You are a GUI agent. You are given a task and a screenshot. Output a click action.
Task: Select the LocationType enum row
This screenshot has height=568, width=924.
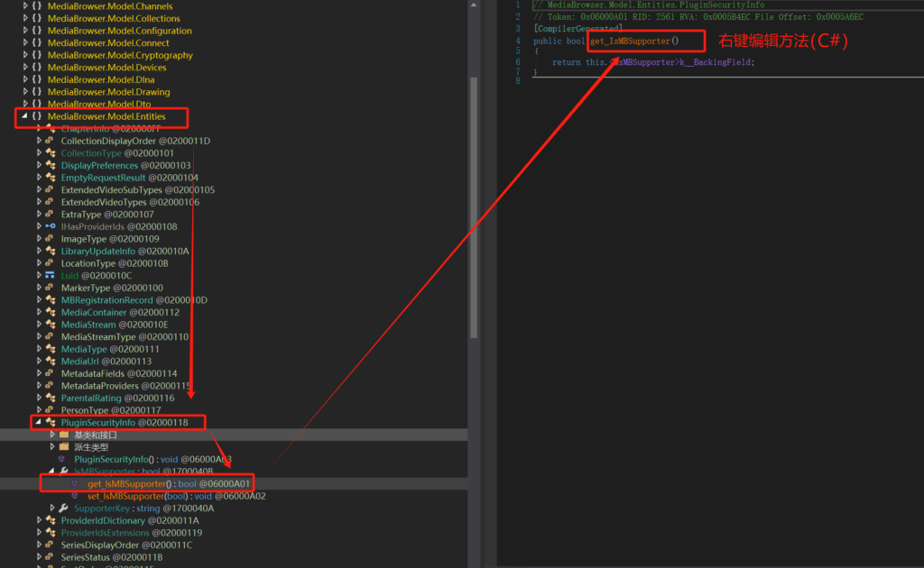(x=115, y=263)
